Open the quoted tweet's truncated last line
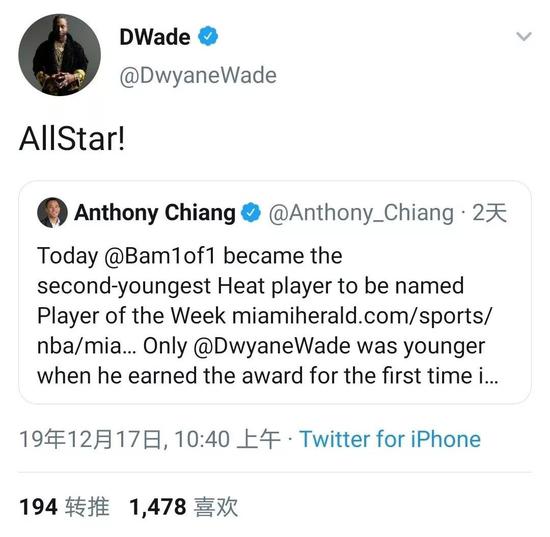Viewport: 550px width, 537px height. coord(268,376)
